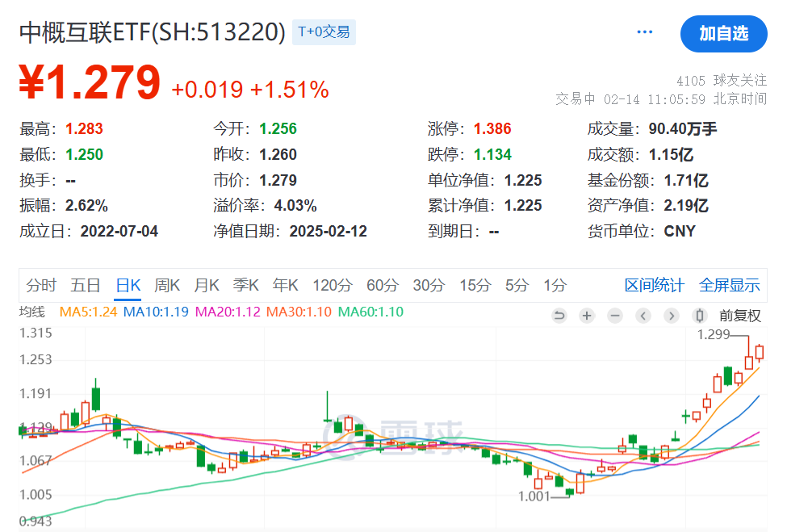
Task: Click the undo chart action icon
Action: [559, 315]
